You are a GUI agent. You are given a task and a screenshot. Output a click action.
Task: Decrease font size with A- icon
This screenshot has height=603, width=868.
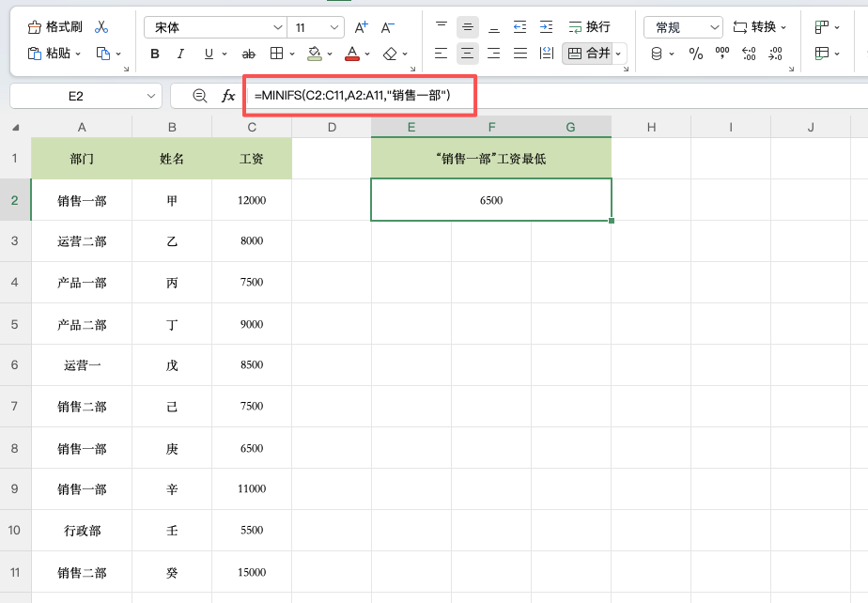(x=388, y=27)
